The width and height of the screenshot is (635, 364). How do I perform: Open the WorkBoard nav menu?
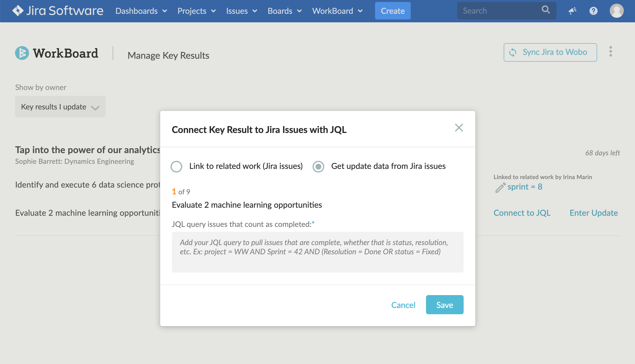(337, 11)
